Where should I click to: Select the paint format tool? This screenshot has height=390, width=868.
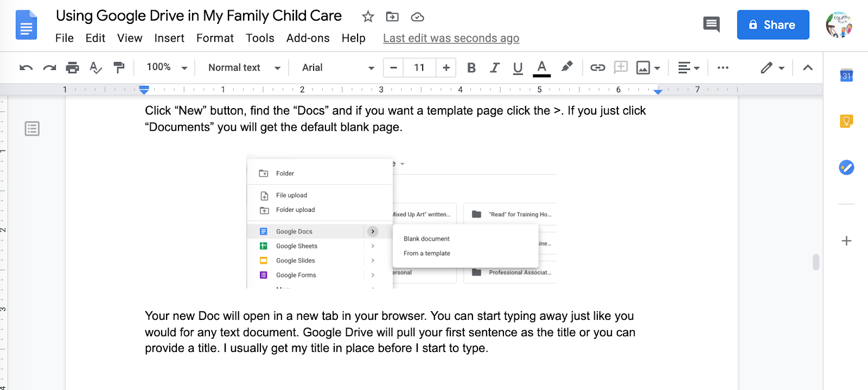click(x=119, y=68)
